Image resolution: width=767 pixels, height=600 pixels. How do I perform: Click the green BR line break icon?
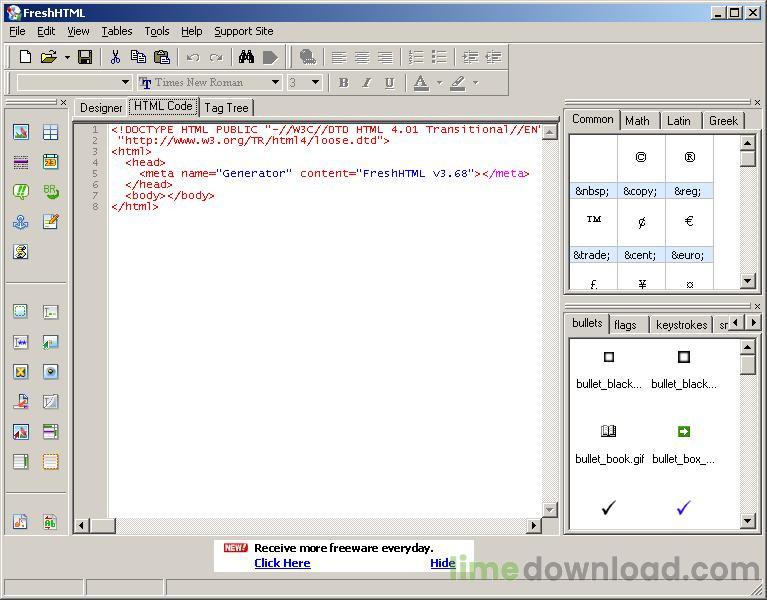[50, 191]
